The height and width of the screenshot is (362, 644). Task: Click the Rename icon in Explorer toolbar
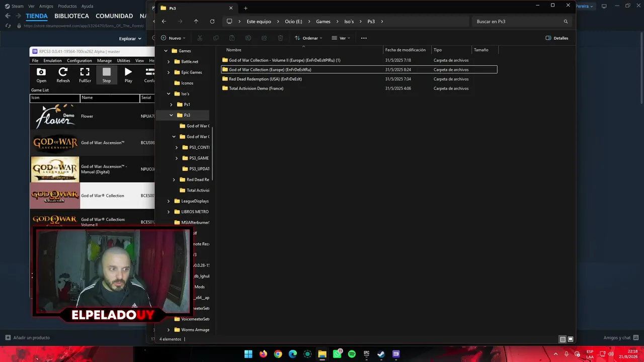coord(248,38)
